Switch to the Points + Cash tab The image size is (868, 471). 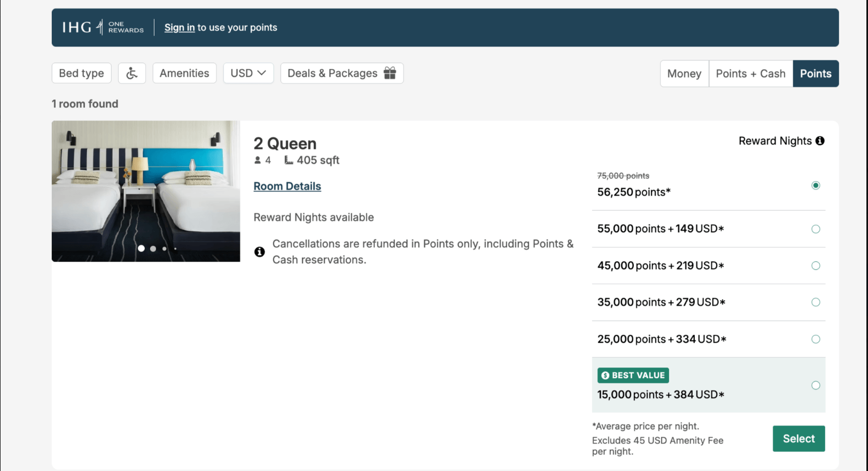tap(751, 74)
